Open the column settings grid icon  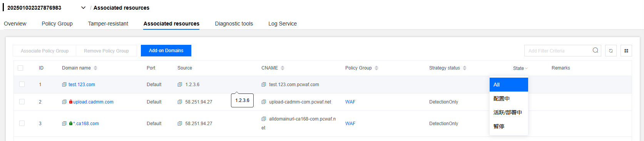click(x=626, y=51)
